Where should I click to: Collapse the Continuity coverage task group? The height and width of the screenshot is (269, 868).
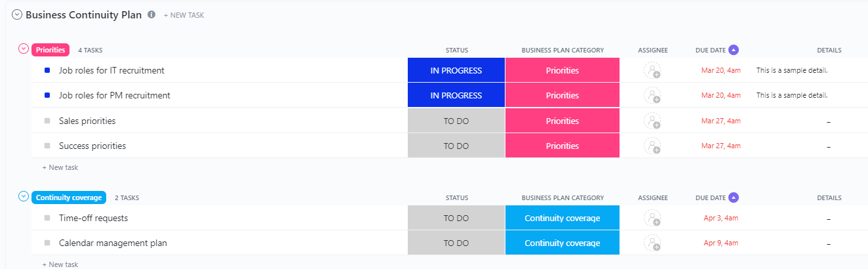tap(24, 197)
